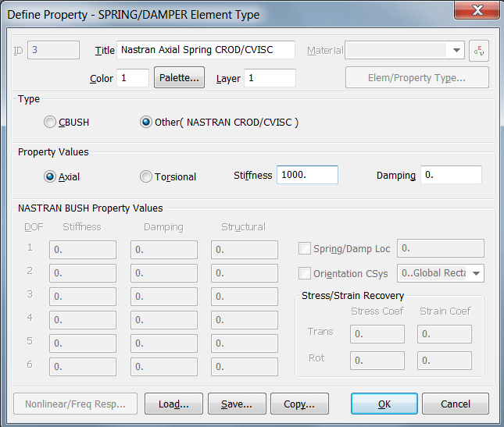Click DOF 2 Damping field
The image size is (504, 427).
click(164, 273)
